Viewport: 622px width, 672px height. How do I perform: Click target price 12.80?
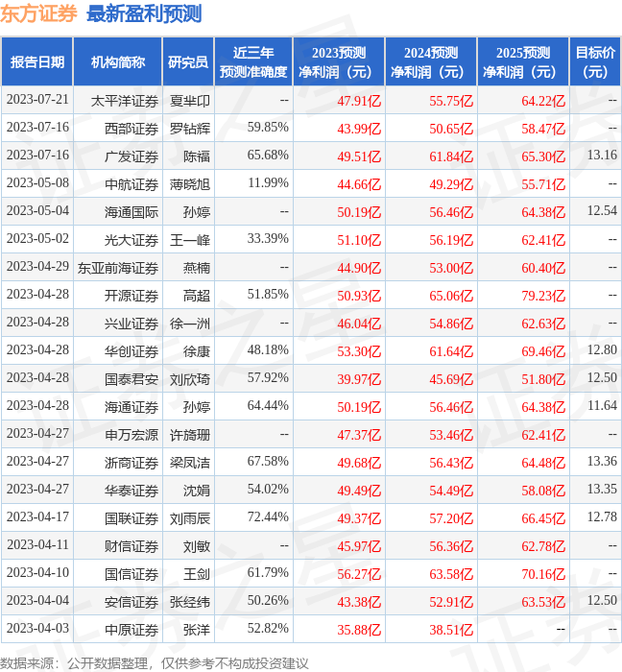point(602,350)
